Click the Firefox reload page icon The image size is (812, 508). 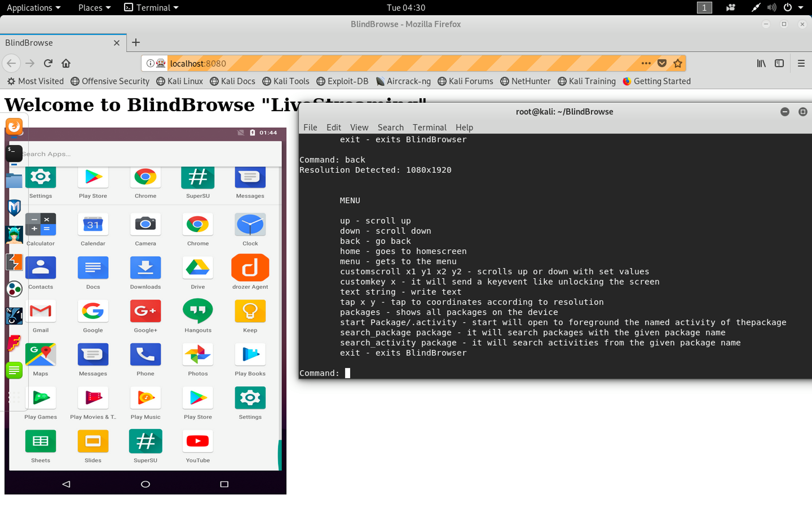click(48, 63)
